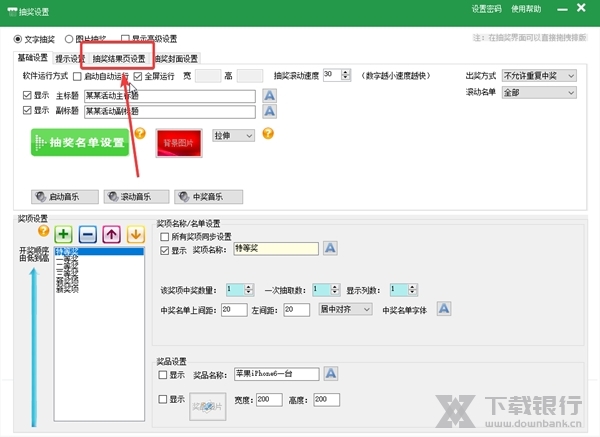Image resolution: width=600 pixels, height=437 pixels.
Task: Close the 抽奖设置 window
Action: tap(581, 8)
